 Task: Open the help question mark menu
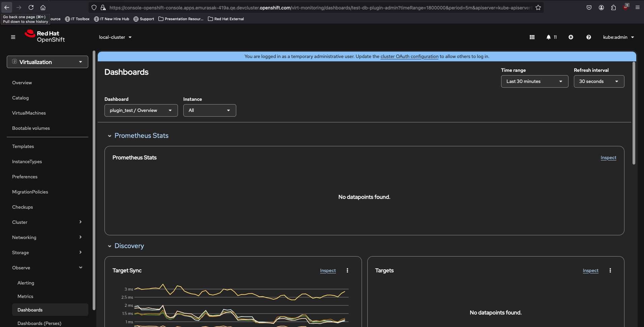[588, 37]
